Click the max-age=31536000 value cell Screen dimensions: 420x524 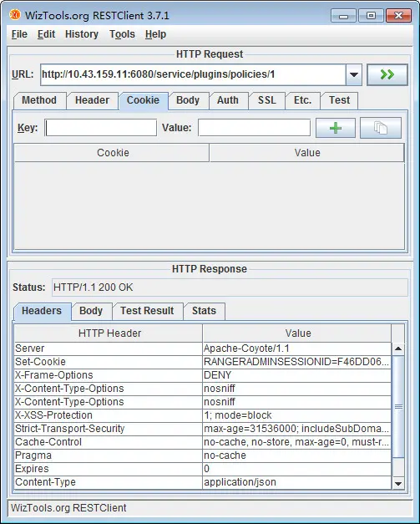pyautogui.click(x=296, y=429)
